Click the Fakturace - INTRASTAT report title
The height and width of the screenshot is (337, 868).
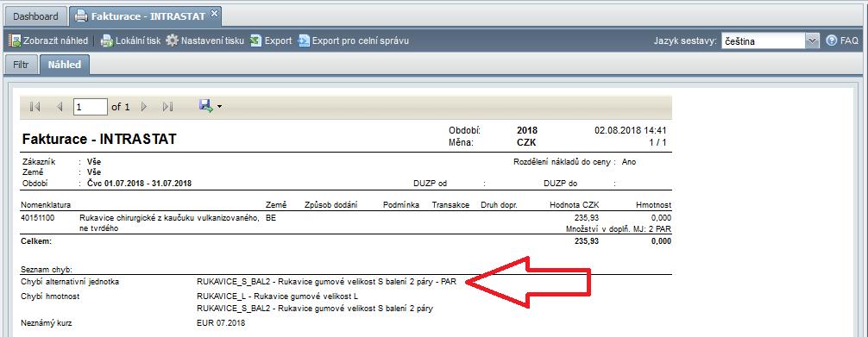point(99,140)
